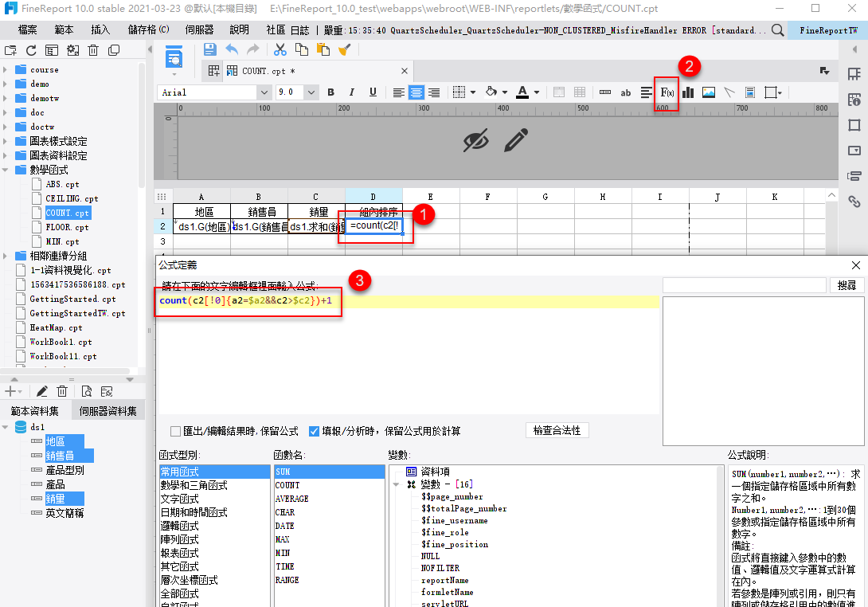Open the Arial font family dropdown

click(x=264, y=92)
